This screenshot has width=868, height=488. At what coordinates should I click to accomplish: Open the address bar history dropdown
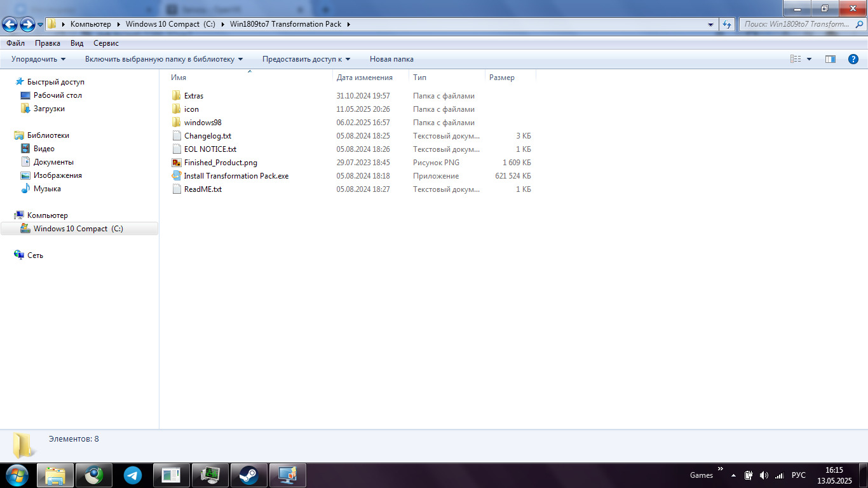pyautogui.click(x=711, y=25)
